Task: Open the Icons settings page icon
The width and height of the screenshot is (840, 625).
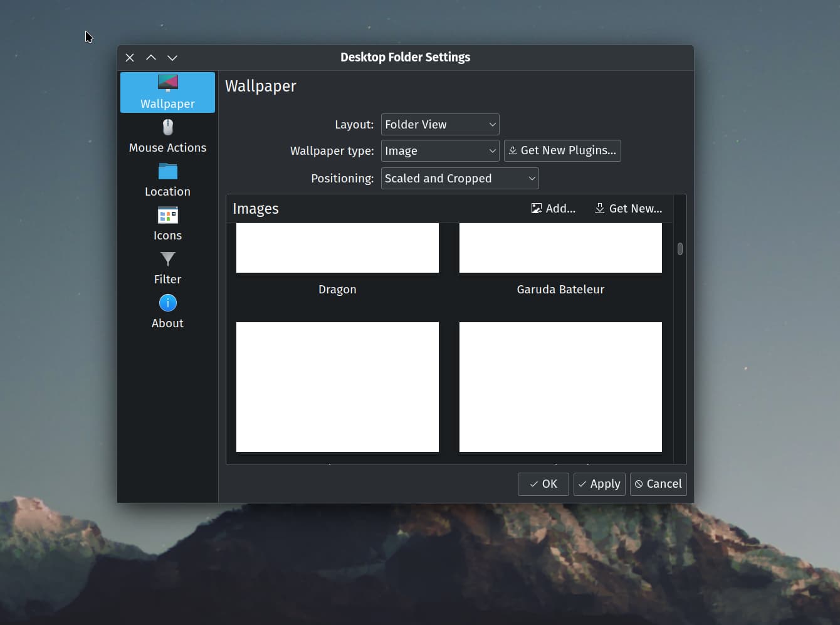Action: click(167, 216)
